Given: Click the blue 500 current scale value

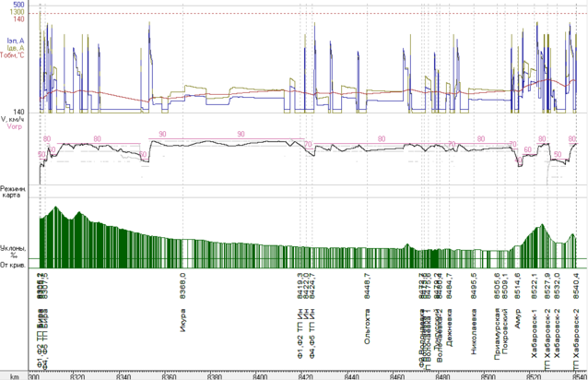Looking at the screenshot, I should [x=18, y=5].
